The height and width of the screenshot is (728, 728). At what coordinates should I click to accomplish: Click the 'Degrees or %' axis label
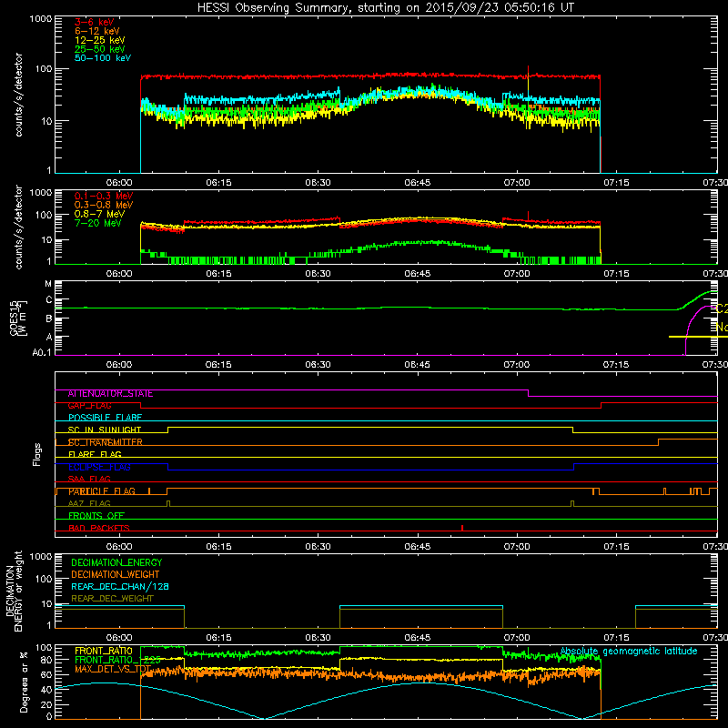pyautogui.click(x=24, y=682)
